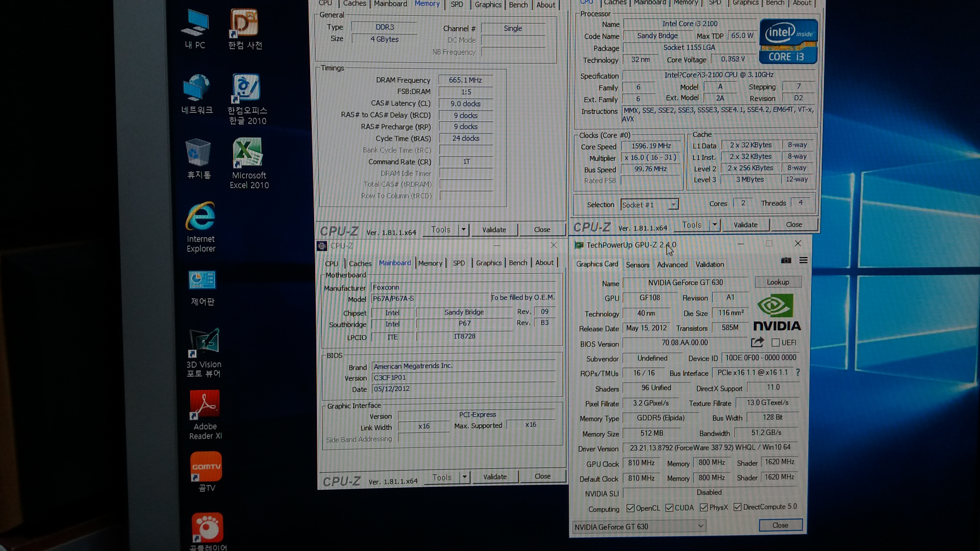Toggle the DirectCompute 5.0 checkbox
This screenshot has width=980, height=551.
[737, 507]
